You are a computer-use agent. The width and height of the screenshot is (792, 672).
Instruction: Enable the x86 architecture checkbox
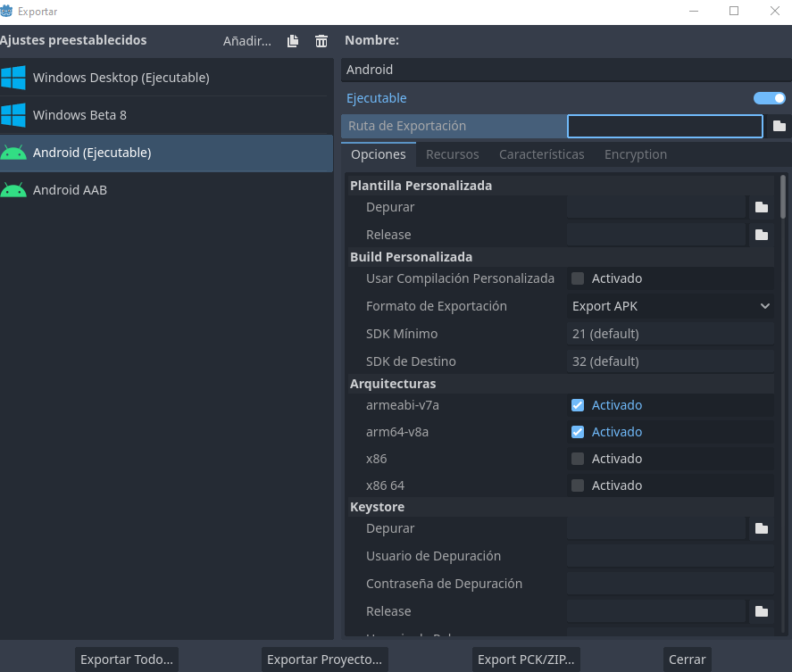coord(577,458)
